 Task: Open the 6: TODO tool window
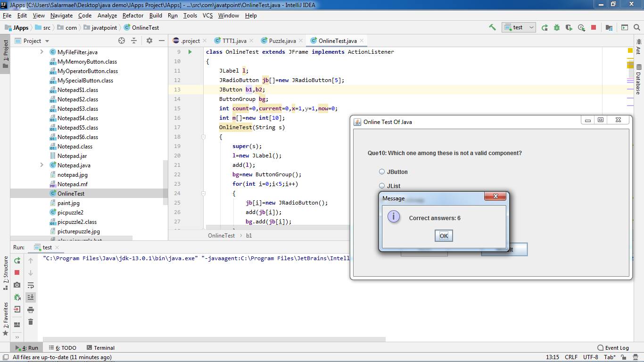click(x=62, y=348)
